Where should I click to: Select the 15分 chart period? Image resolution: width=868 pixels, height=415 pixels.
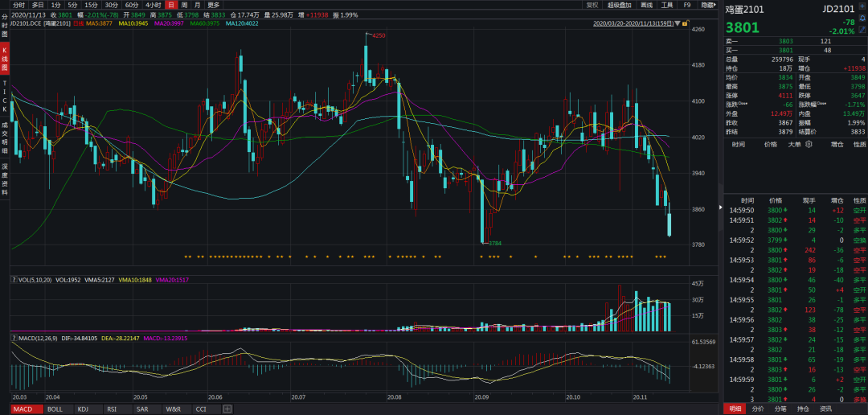[x=91, y=5]
